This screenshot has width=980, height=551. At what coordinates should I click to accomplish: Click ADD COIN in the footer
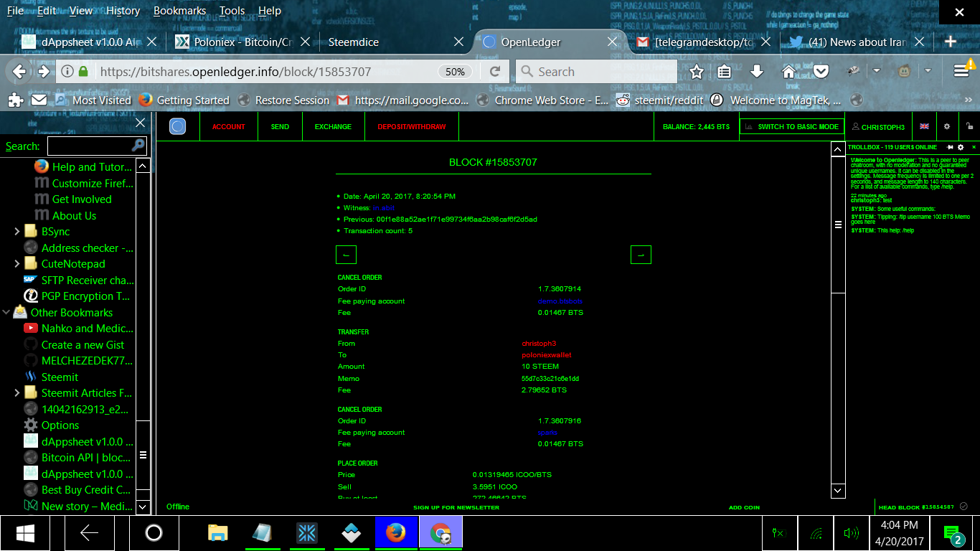(744, 507)
